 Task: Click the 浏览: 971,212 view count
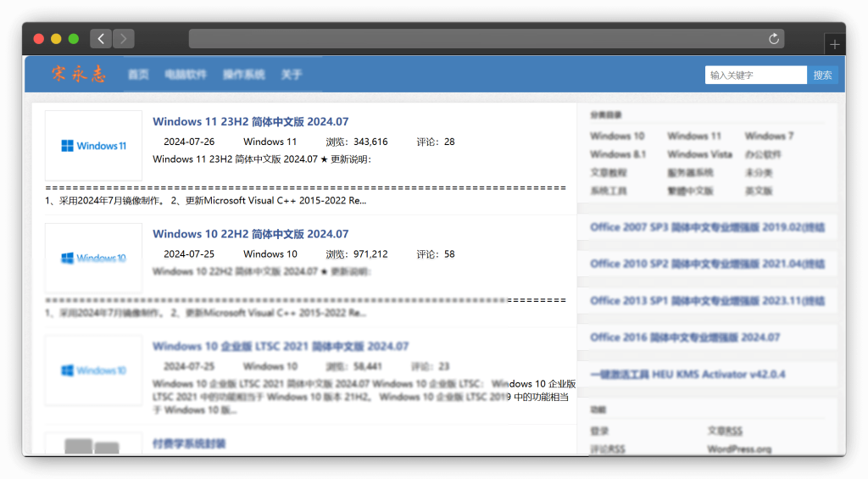point(357,254)
